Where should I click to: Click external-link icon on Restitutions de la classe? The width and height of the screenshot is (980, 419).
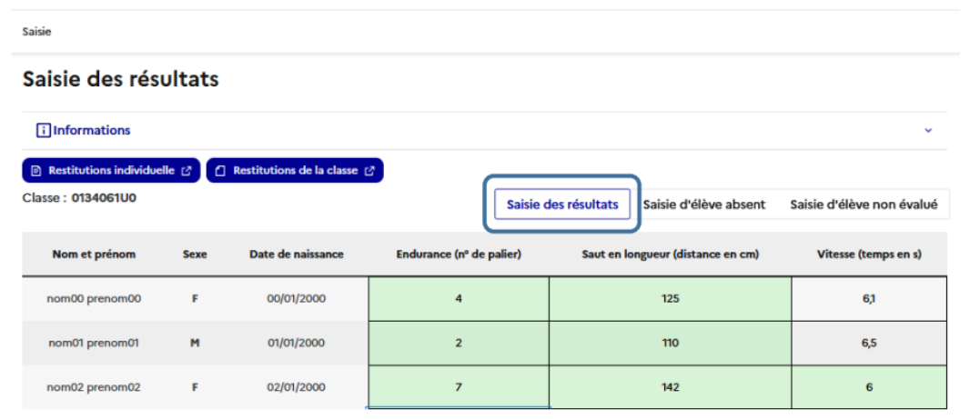(369, 171)
